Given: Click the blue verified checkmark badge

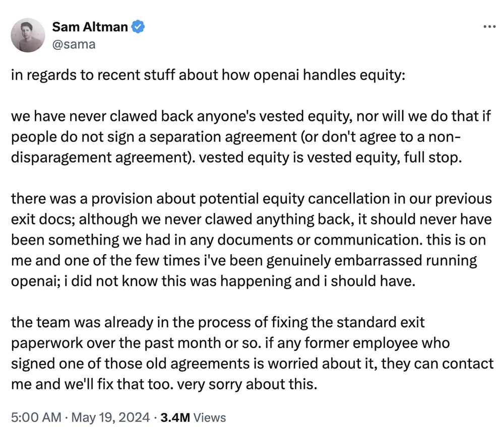Looking at the screenshot, I should (x=138, y=27).
